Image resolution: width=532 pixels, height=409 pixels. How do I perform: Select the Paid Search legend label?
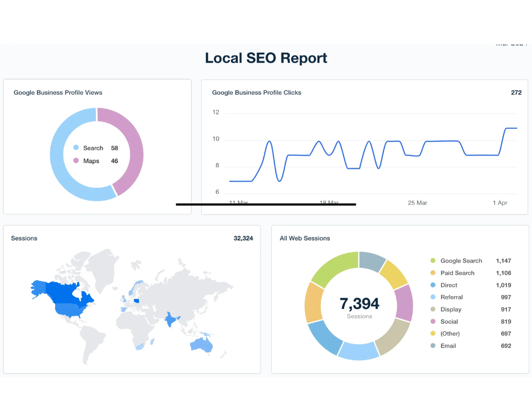coord(457,273)
